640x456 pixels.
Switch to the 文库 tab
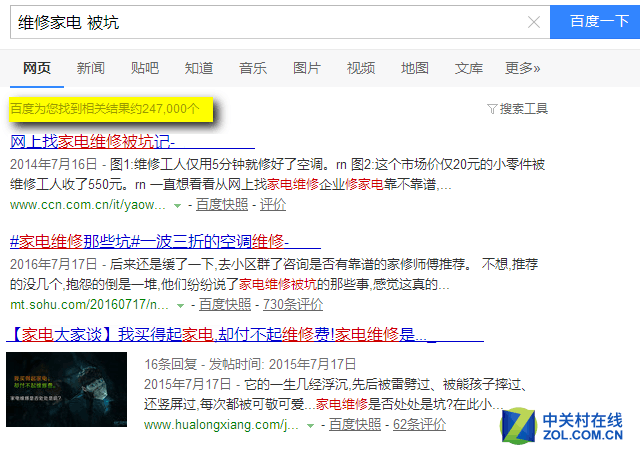click(469, 68)
